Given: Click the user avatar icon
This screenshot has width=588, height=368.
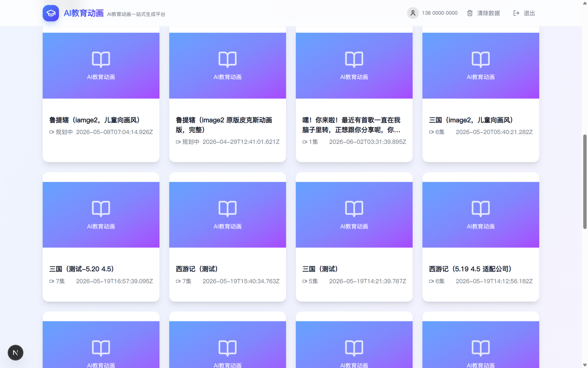Looking at the screenshot, I should coord(413,13).
